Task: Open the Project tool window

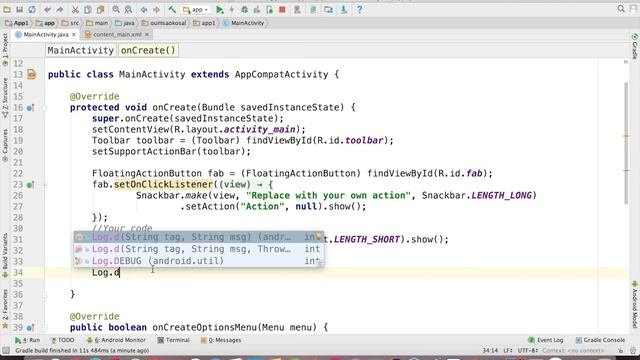Action: 5,50
